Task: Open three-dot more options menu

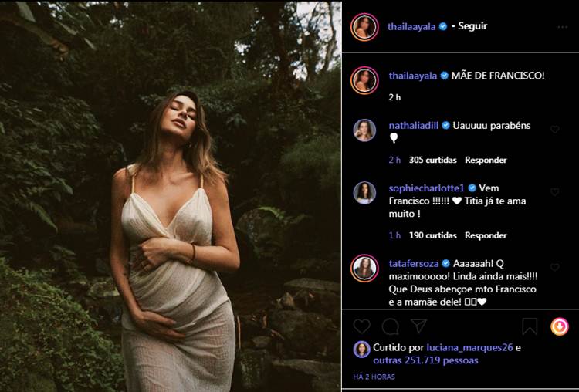Action: pyautogui.click(x=562, y=27)
